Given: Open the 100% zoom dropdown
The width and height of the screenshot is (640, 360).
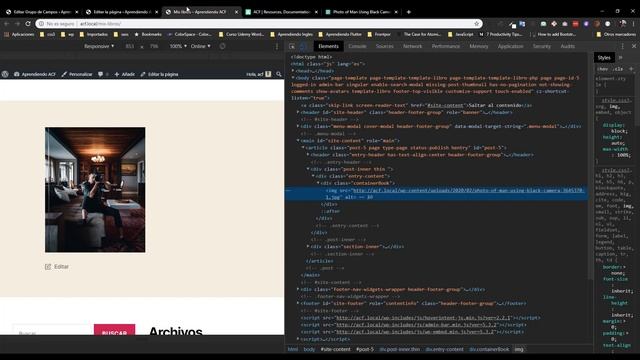Looking at the screenshot, I should (x=178, y=46).
